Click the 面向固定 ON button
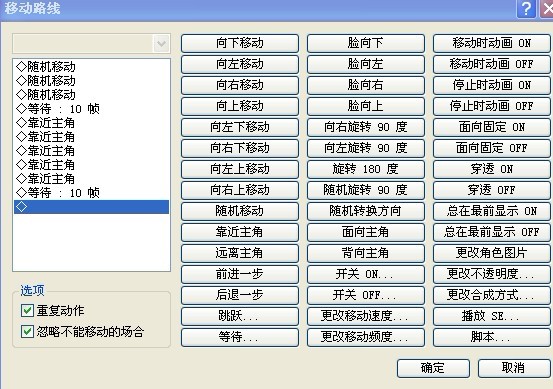Viewport: 553px width, 389px height. [492, 127]
